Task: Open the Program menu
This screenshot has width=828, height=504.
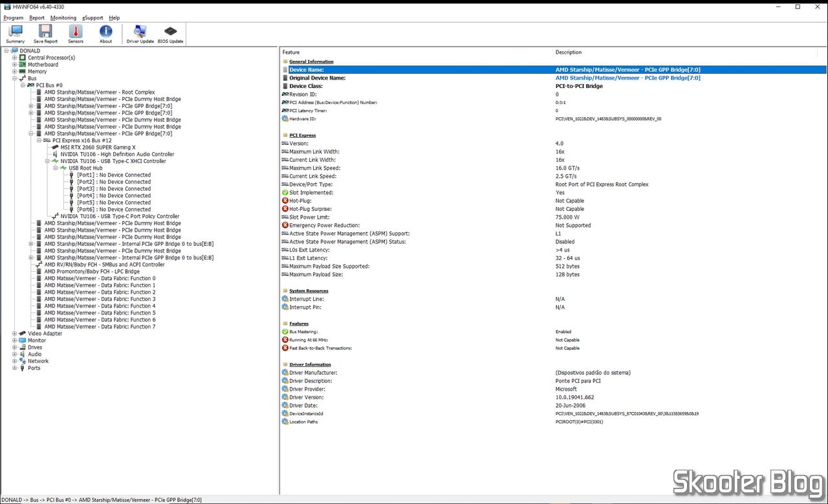Action: coord(13,17)
